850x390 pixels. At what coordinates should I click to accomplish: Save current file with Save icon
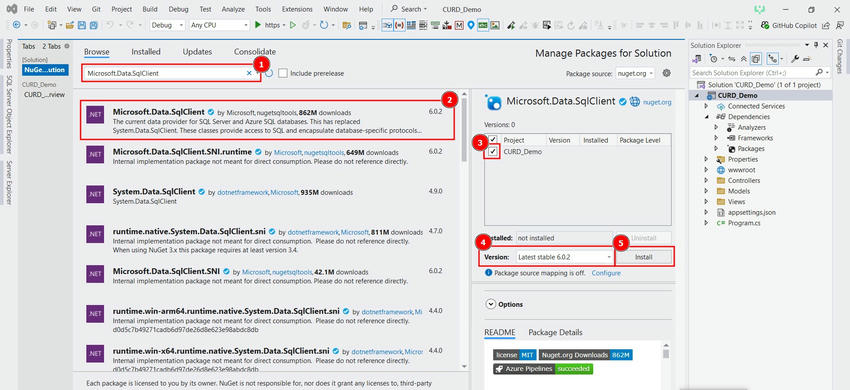[x=81, y=25]
